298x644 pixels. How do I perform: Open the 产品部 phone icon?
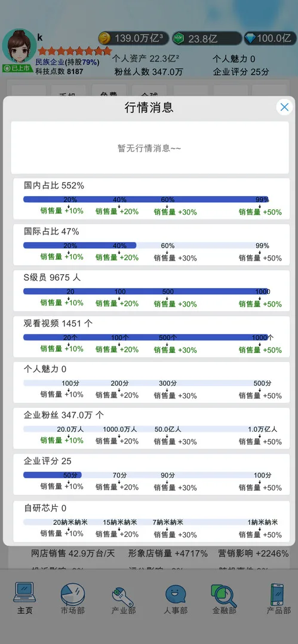click(x=277, y=595)
